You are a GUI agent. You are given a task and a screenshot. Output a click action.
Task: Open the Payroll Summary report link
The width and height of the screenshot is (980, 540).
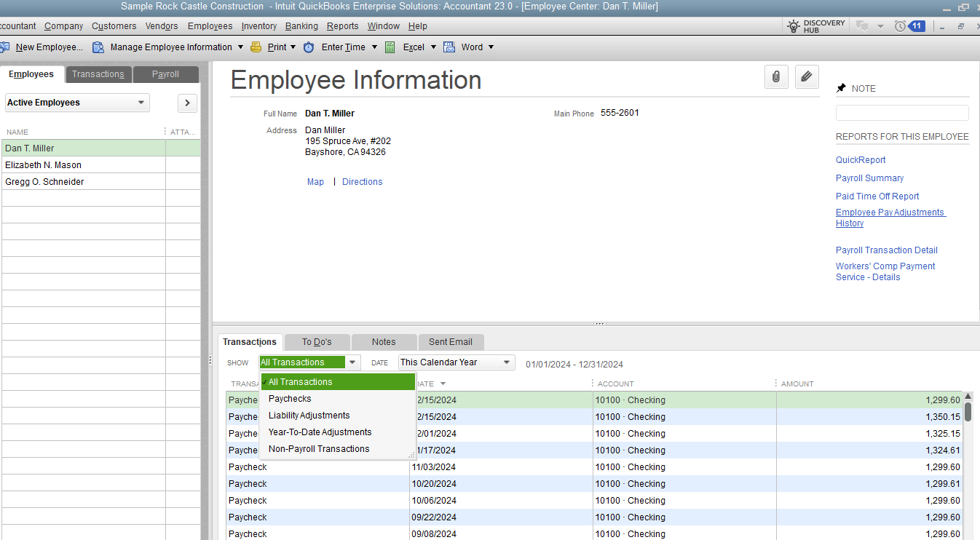pos(869,178)
